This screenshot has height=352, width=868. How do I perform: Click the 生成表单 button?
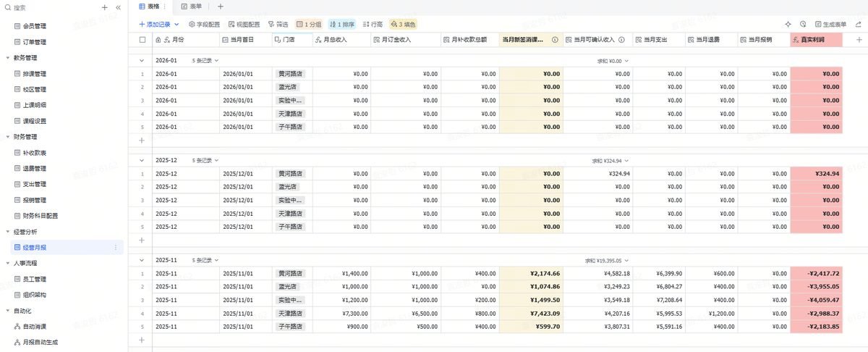(x=830, y=24)
